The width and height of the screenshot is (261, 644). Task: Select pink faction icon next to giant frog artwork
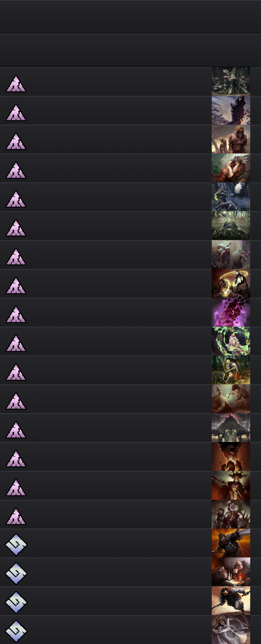[x=16, y=228]
